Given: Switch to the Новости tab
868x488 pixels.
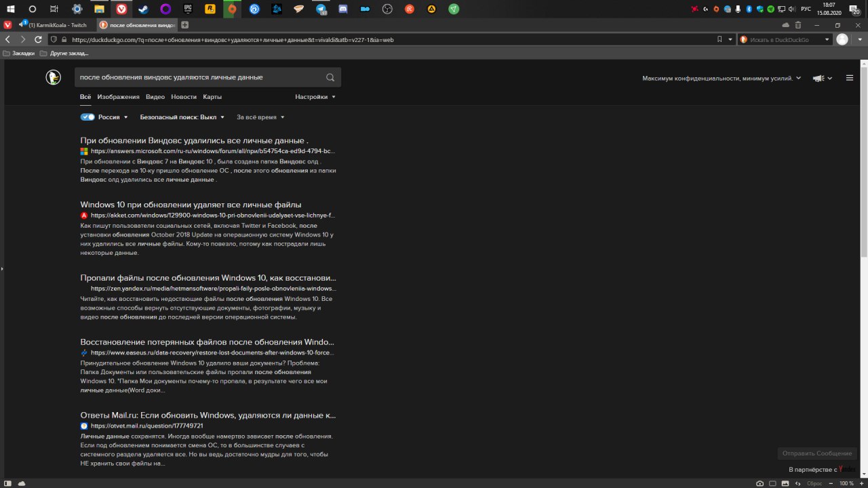Looking at the screenshot, I should click(184, 97).
